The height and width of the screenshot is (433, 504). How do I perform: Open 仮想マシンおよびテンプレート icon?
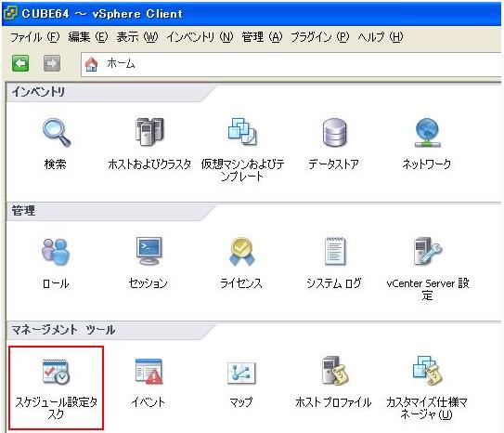pos(242,132)
